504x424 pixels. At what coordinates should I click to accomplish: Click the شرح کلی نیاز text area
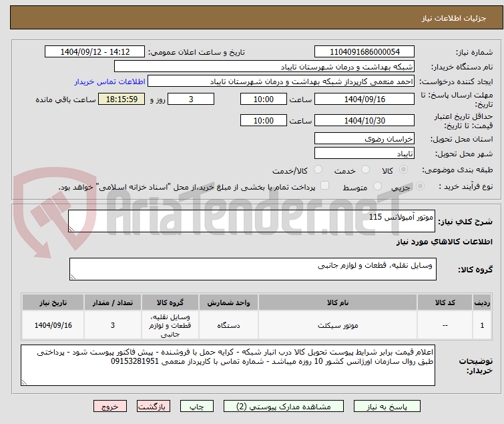pos(252,221)
